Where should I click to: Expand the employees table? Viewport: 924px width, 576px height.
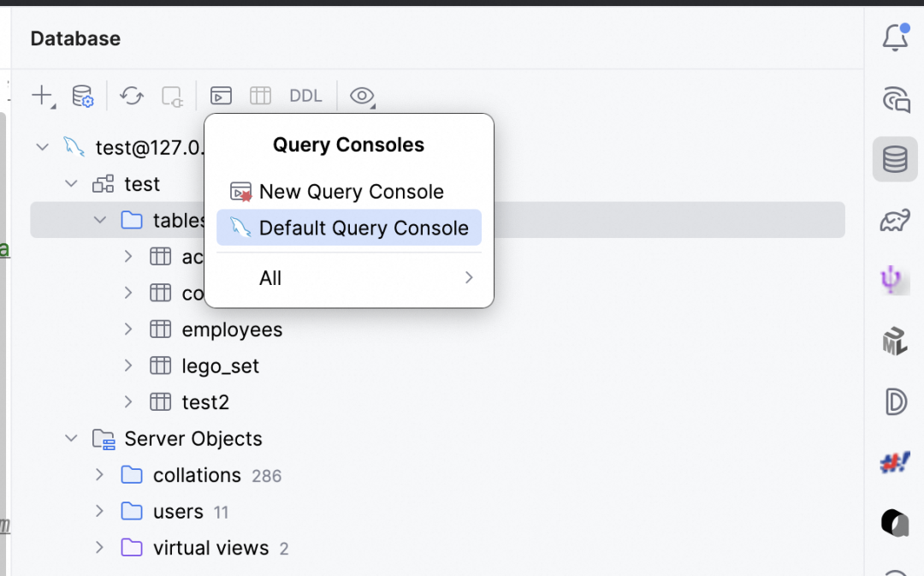(x=127, y=329)
